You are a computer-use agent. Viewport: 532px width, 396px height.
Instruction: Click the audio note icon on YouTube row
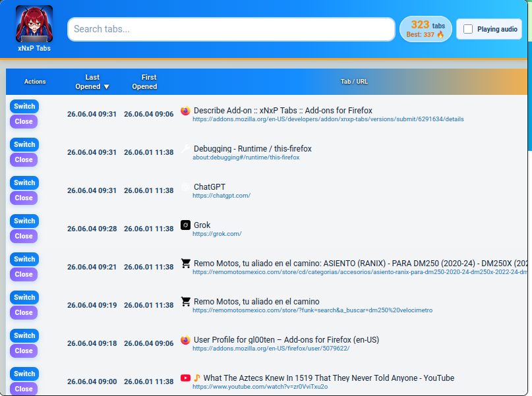tap(197, 378)
